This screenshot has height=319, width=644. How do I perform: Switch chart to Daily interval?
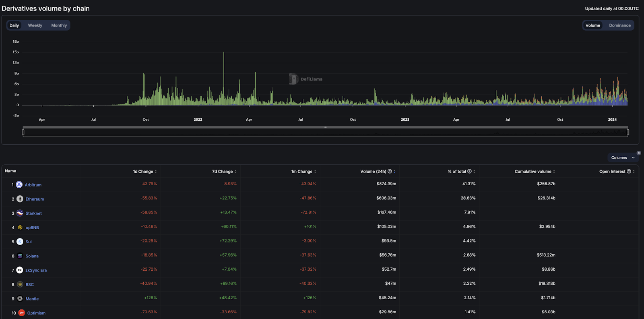[x=14, y=25]
